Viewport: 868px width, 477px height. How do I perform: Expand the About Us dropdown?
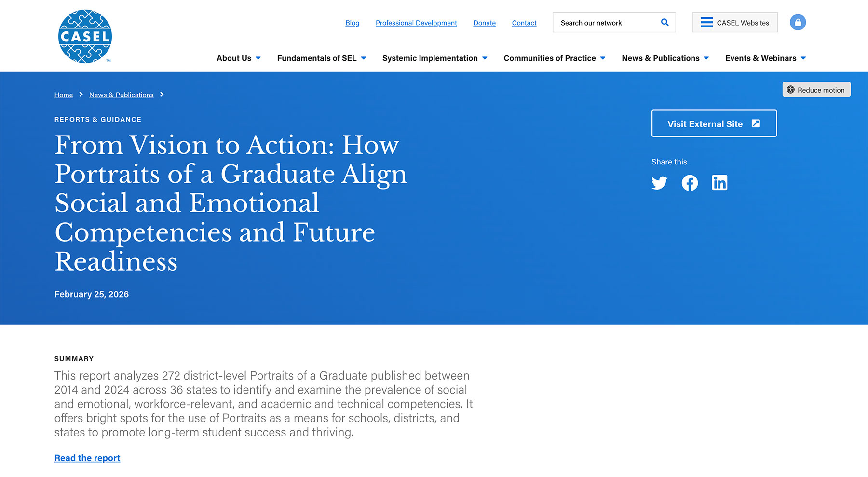239,58
